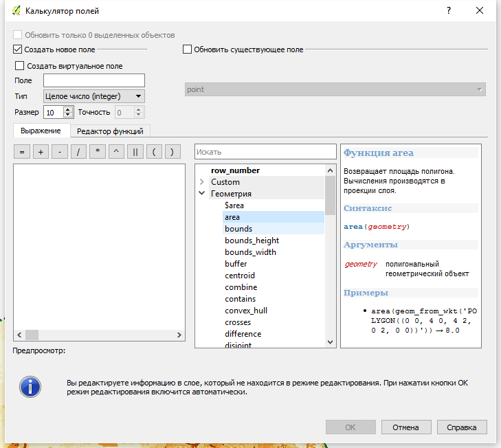Collapse the 'Геометрия' function group
The height and width of the screenshot is (448, 501).
click(x=201, y=194)
